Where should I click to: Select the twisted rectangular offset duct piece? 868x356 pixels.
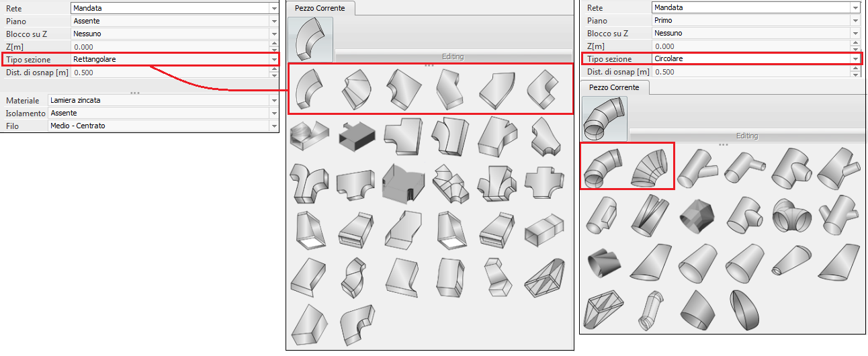(355, 276)
